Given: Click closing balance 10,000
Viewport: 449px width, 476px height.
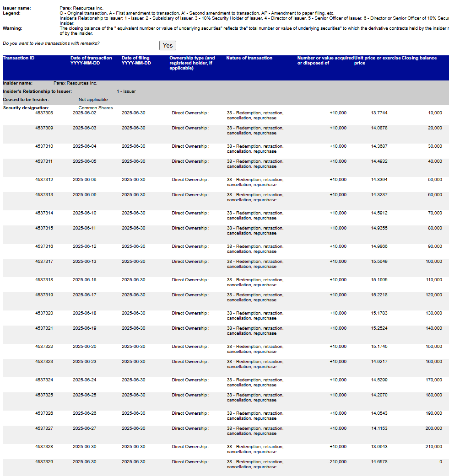Looking at the screenshot, I should pos(435,113).
